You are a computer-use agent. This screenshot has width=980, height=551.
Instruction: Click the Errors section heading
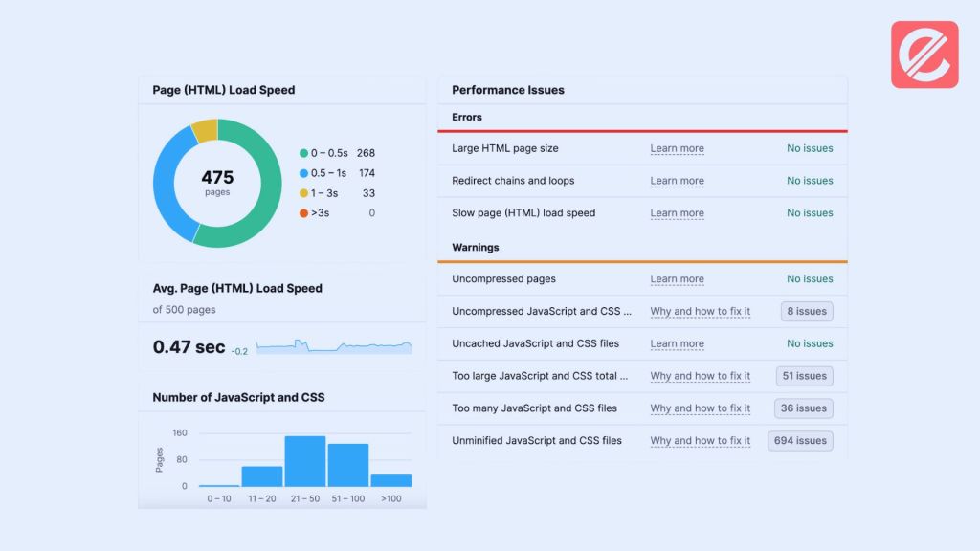coord(467,117)
